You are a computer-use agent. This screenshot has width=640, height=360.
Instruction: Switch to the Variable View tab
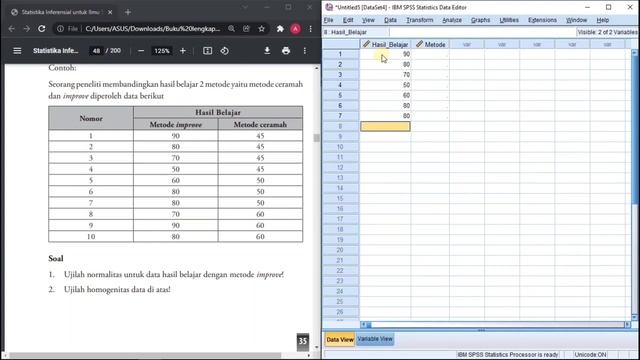(x=375, y=339)
